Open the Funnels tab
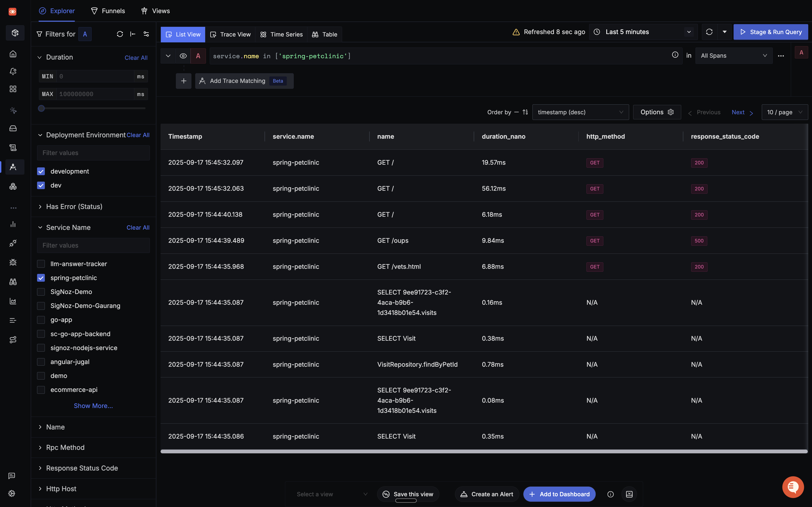Image resolution: width=812 pixels, height=507 pixels. click(x=108, y=11)
